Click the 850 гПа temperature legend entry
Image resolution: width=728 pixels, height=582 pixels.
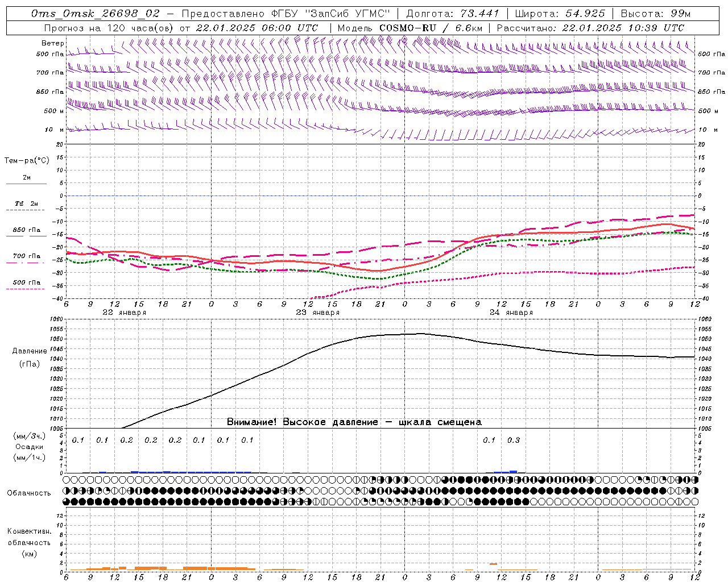(27, 230)
